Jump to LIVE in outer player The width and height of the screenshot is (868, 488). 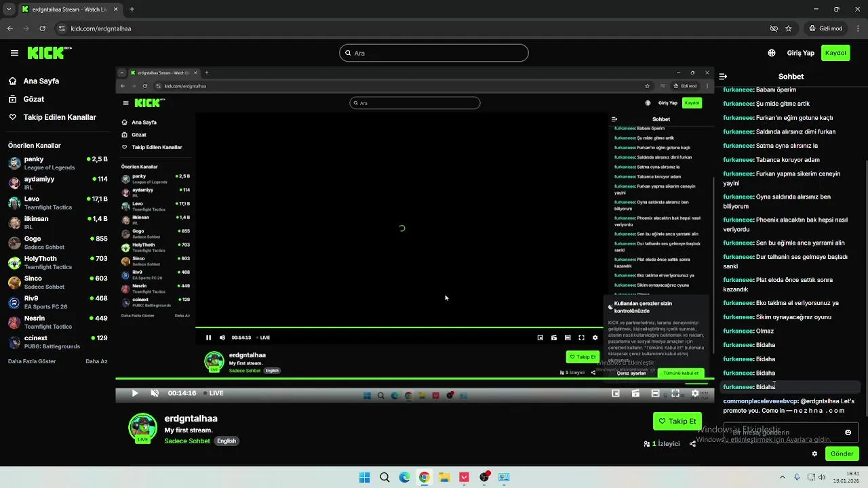click(213, 393)
